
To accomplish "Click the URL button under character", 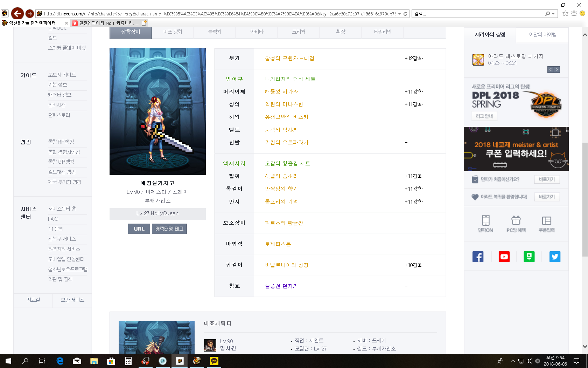I will [x=139, y=229].
